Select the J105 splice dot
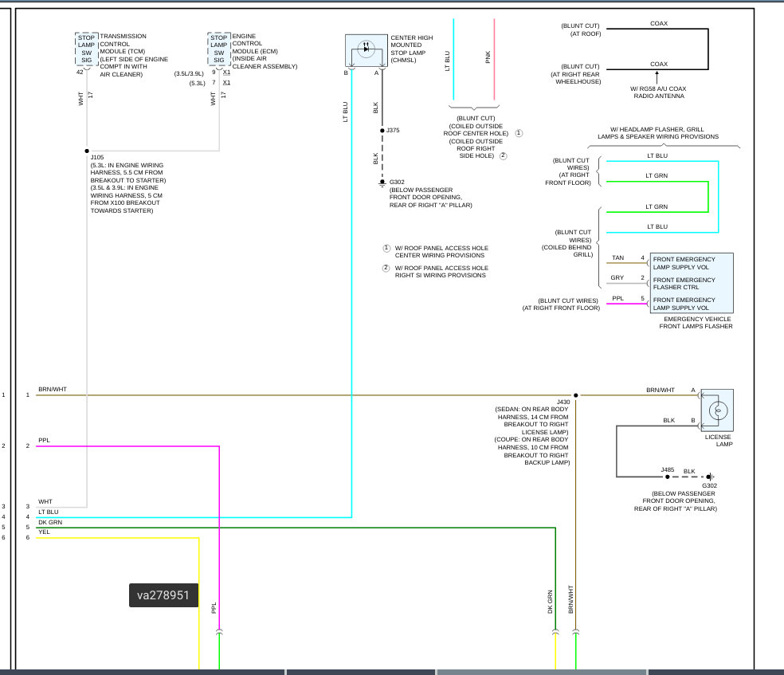Viewport: 784px width, 675px height. point(87,151)
